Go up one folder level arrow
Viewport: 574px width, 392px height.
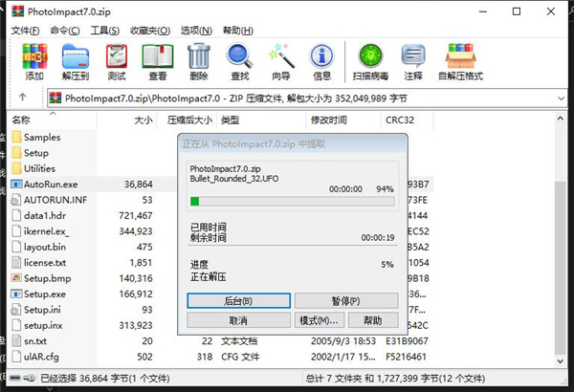tap(22, 97)
